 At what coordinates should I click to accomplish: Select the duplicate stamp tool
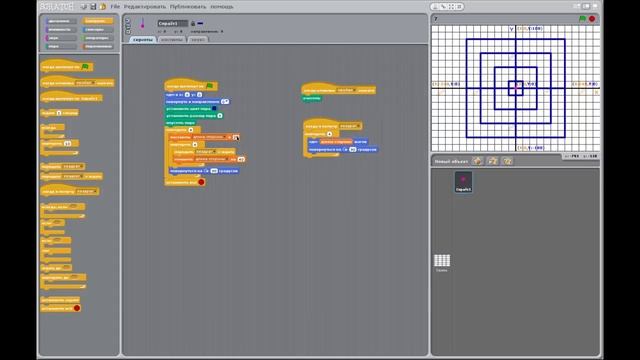pyautogui.click(x=436, y=7)
